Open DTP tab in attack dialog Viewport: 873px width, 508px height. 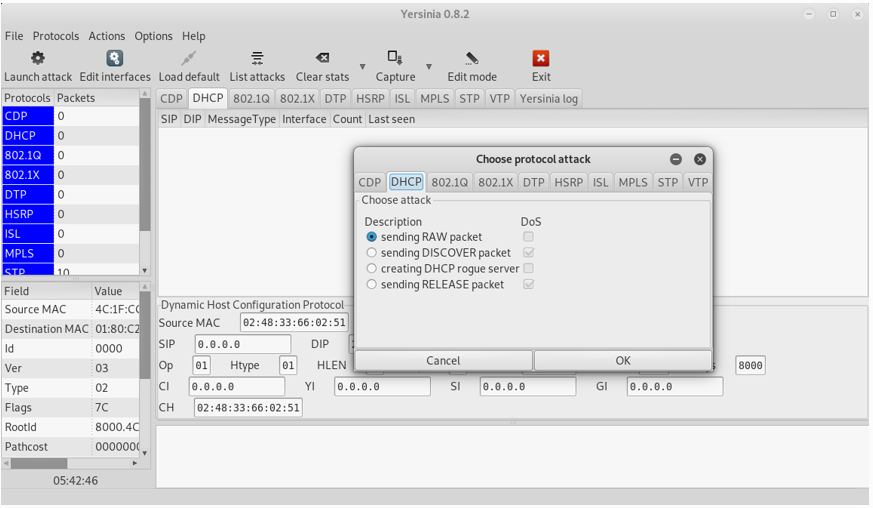(x=533, y=182)
